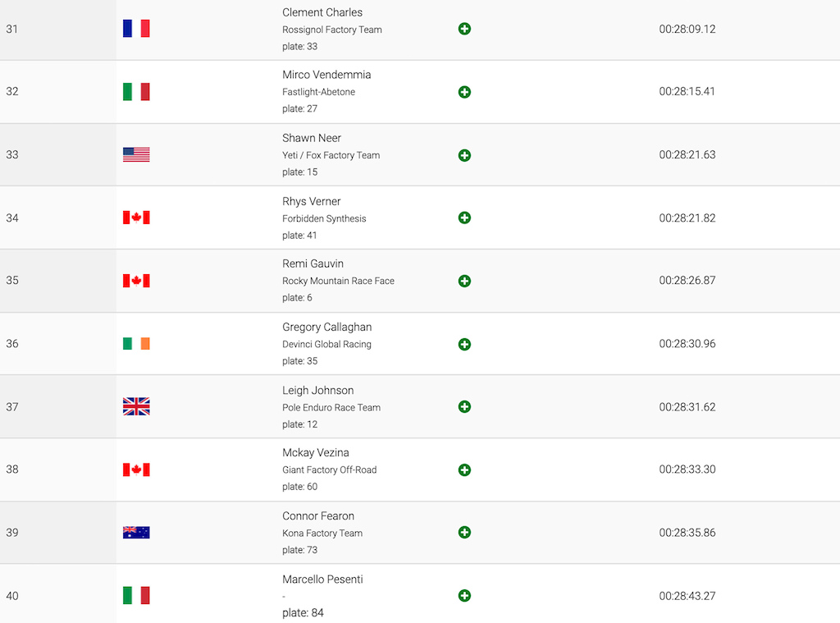Expand Mirco Vendemmia's green plus icon

click(464, 92)
